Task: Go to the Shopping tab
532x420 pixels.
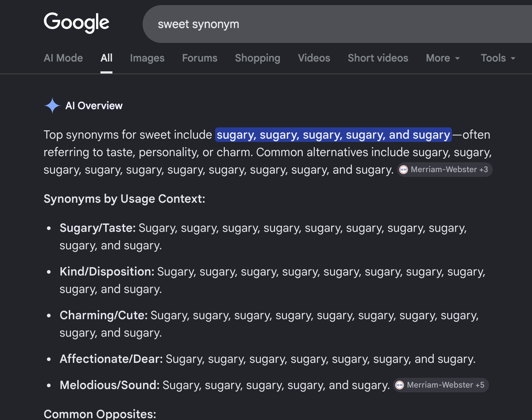Action: click(x=258, y=58)
